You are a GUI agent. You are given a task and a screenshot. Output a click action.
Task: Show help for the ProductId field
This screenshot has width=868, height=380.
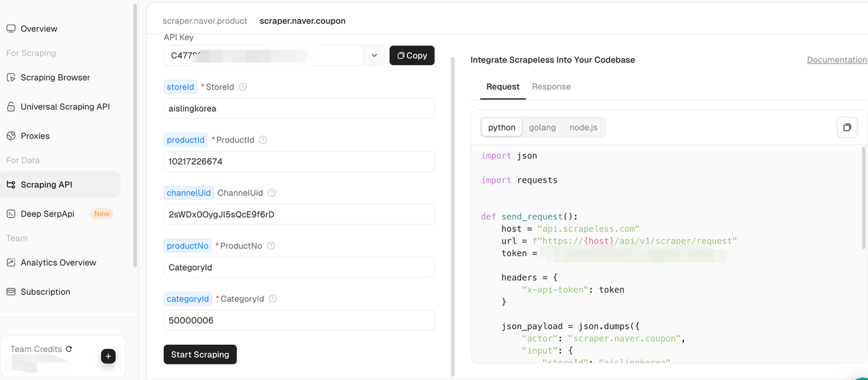click(x=263, y=140)
